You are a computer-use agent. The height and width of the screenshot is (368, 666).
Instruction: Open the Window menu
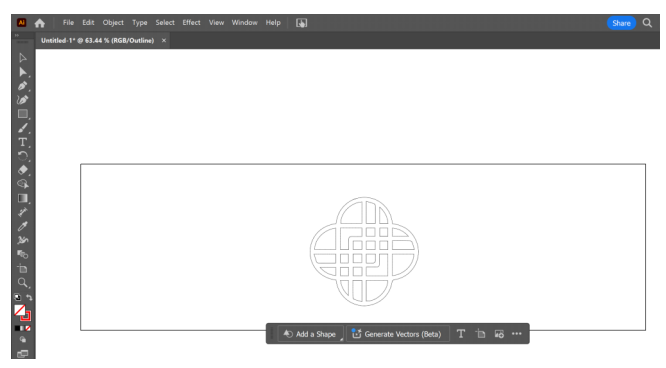point(244,23)
